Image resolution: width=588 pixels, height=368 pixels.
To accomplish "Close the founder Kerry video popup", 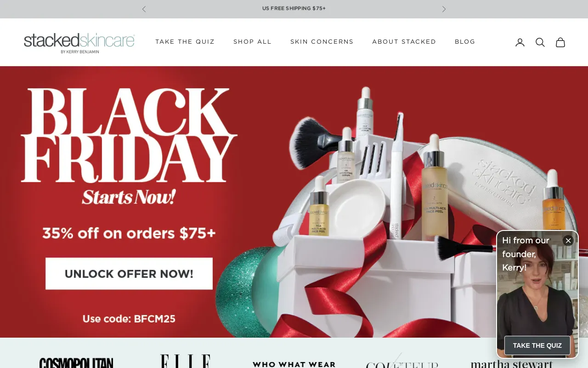I will pyautogui.click(x=568, y=241).
